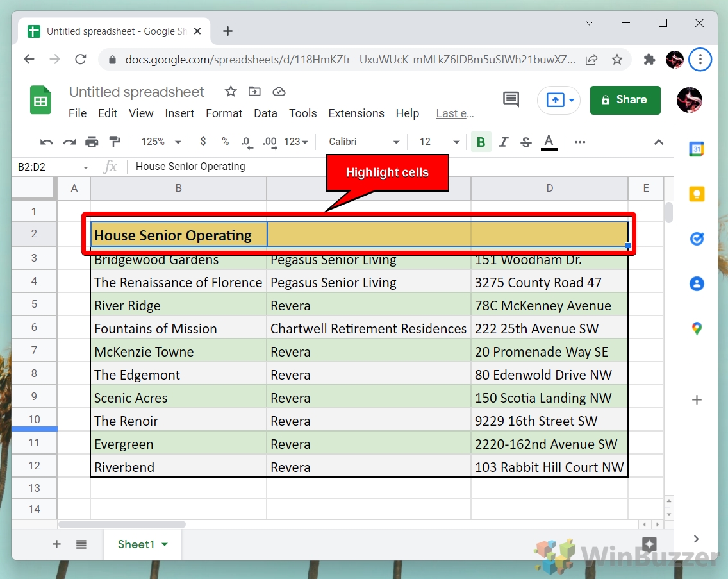Click the Redo arrow icon
The image size is (728, 579).
(69, 142)
